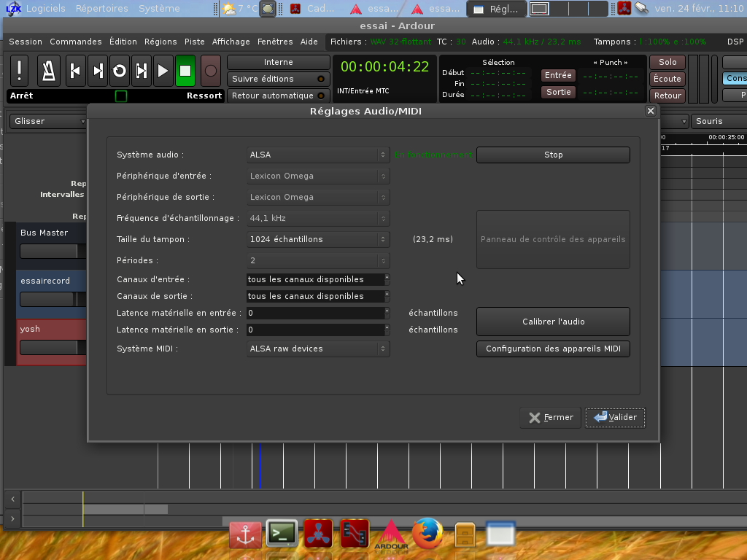Click Calibrer l'audio button
This screenshot has width=747, height=560.
point(553,322)
